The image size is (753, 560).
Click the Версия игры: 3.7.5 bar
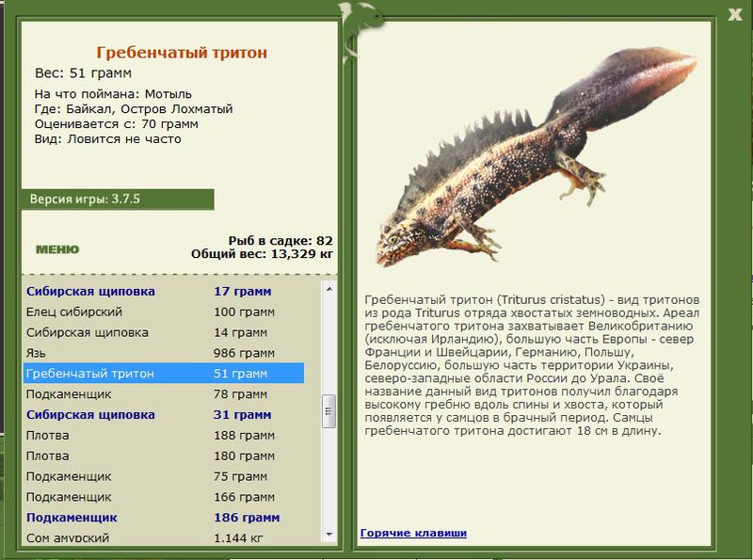[118, 200]
